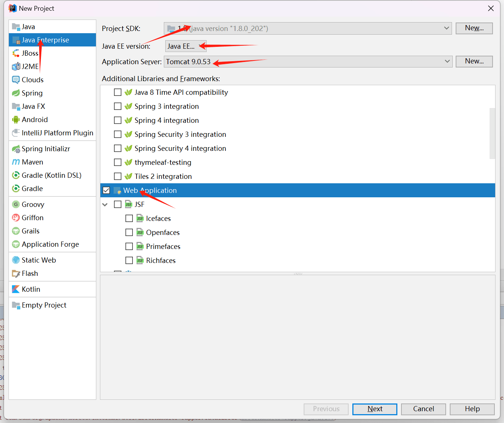The image size is (504, 423).
Task: Tick Spring 4 integration checkbox
Action: tap(118, 120)
